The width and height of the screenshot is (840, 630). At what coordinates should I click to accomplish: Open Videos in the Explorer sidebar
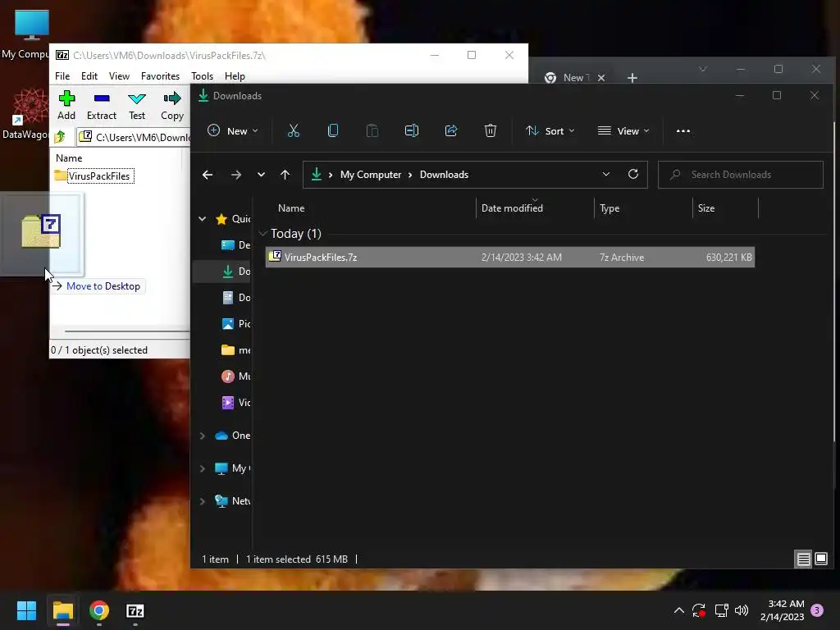click(x=235, y=402)
